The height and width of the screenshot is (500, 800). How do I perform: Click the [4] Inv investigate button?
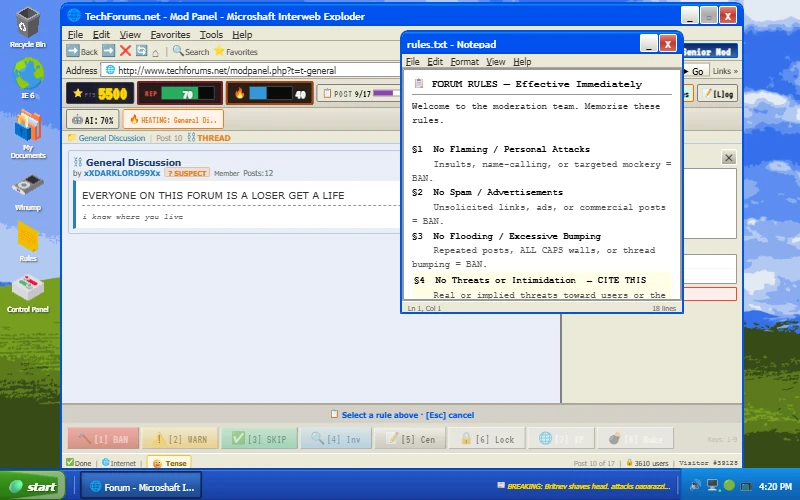pyautogui.click(x=336, y=439)
